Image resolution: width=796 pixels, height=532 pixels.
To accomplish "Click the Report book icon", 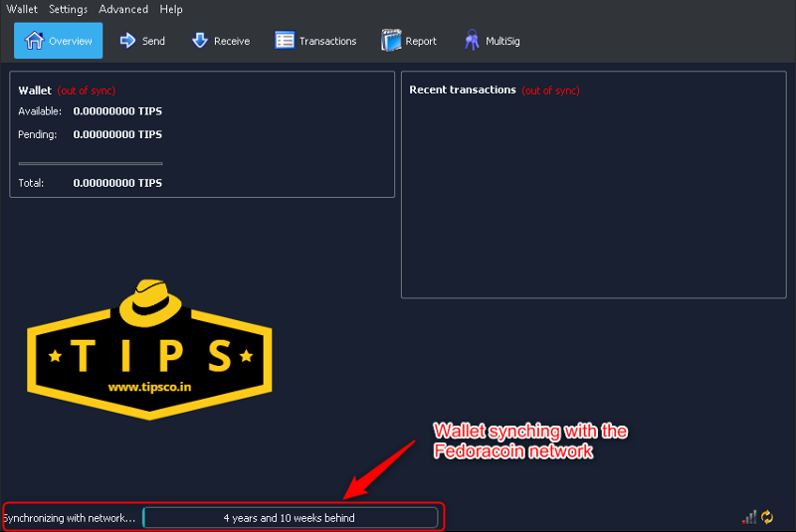I will [x=391, y=40].
